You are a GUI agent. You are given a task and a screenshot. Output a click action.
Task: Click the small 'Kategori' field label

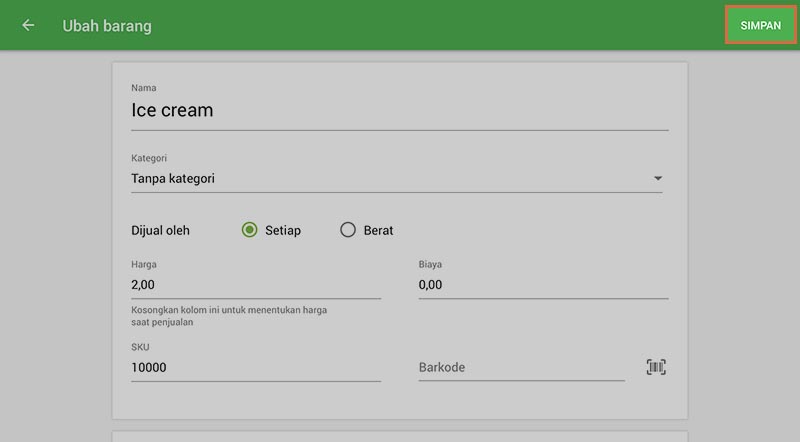coord(149,158)
